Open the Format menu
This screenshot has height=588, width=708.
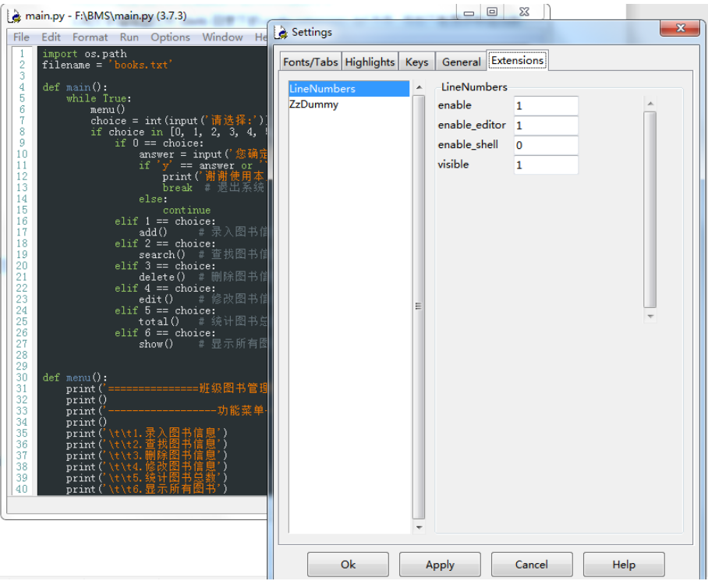point(90,37)
